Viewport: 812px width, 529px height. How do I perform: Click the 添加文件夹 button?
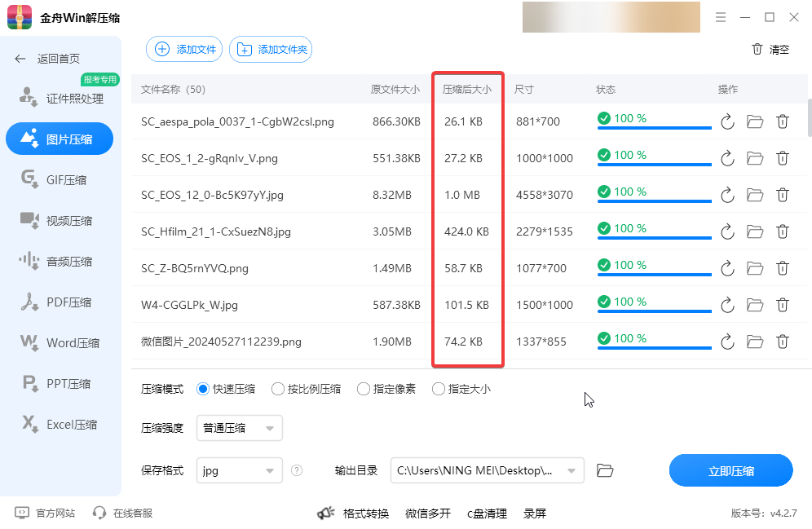tap(271, 49)
